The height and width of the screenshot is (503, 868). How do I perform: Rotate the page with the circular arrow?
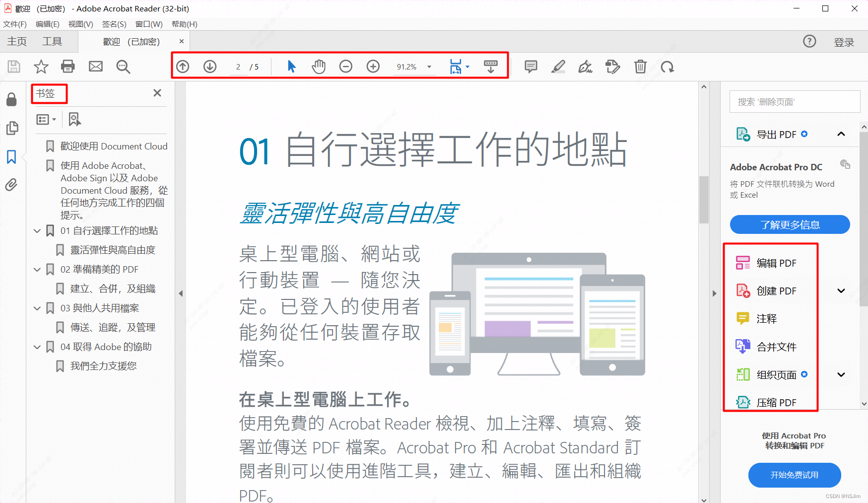tap(668, 67)
